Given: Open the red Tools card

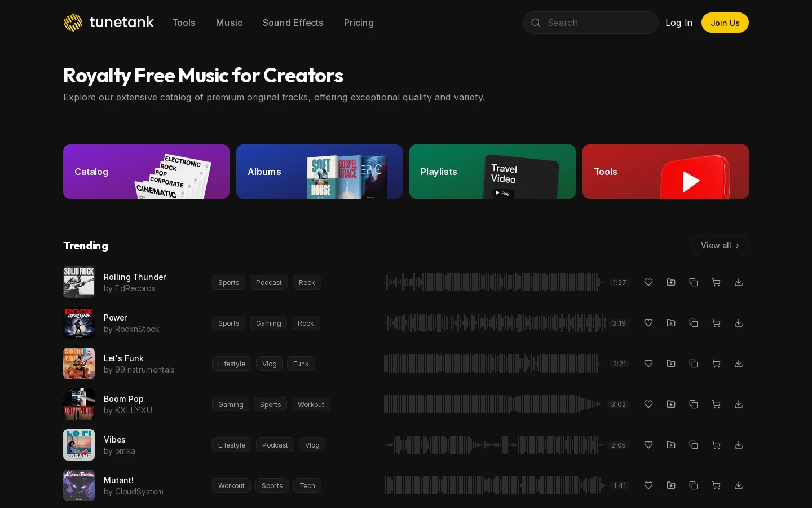Looking at the screenshot, I should click(x=665, y=172).
